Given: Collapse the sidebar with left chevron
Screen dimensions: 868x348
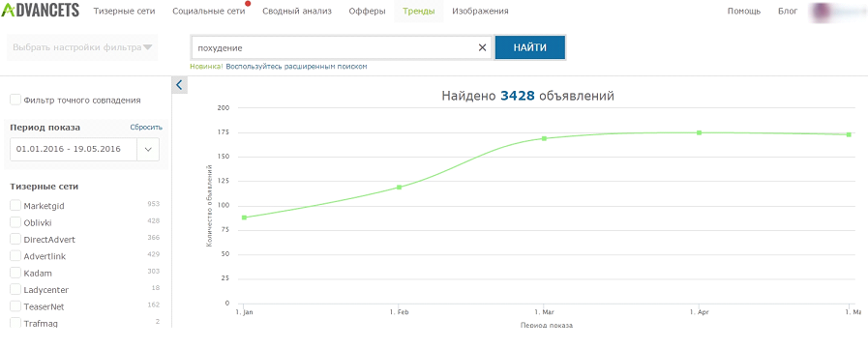Looking at the screenshot, I should tap(180, 85).
